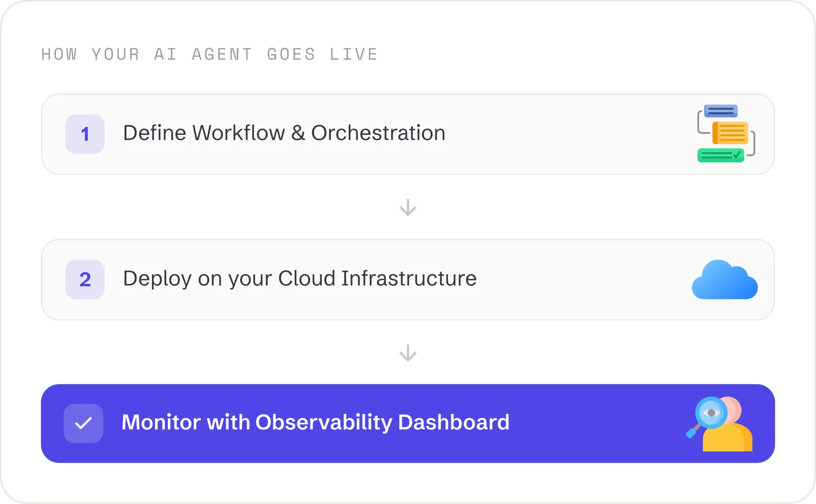Click the down arrow above Monitor step
The height and width of the screenshot is (504, 816).
[x=408, y=353]
